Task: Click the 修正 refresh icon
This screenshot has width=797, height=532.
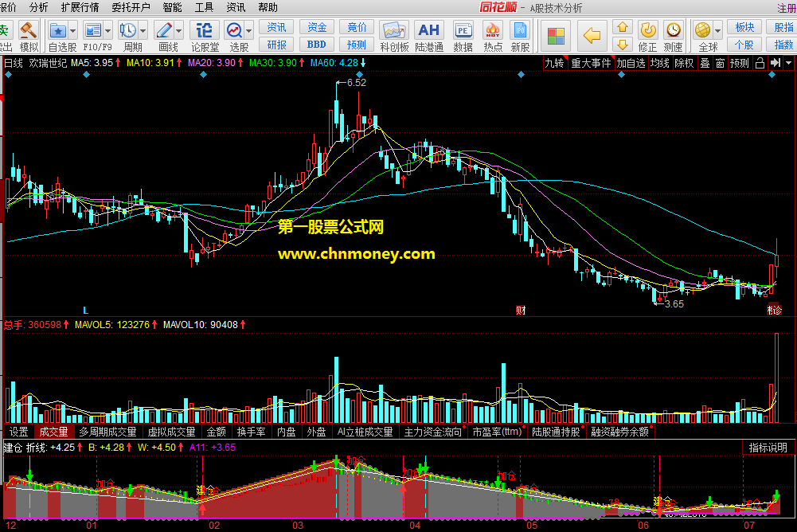Action: click(647, 30)
